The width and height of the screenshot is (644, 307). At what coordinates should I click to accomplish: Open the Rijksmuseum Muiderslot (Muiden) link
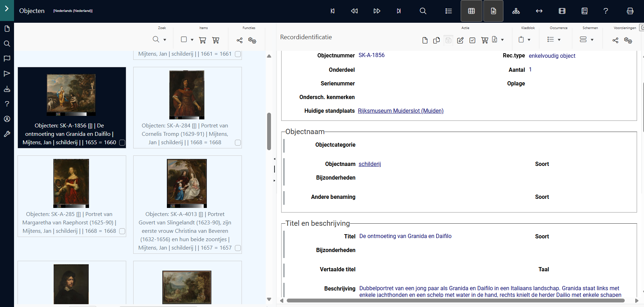(x=401, y=111)
